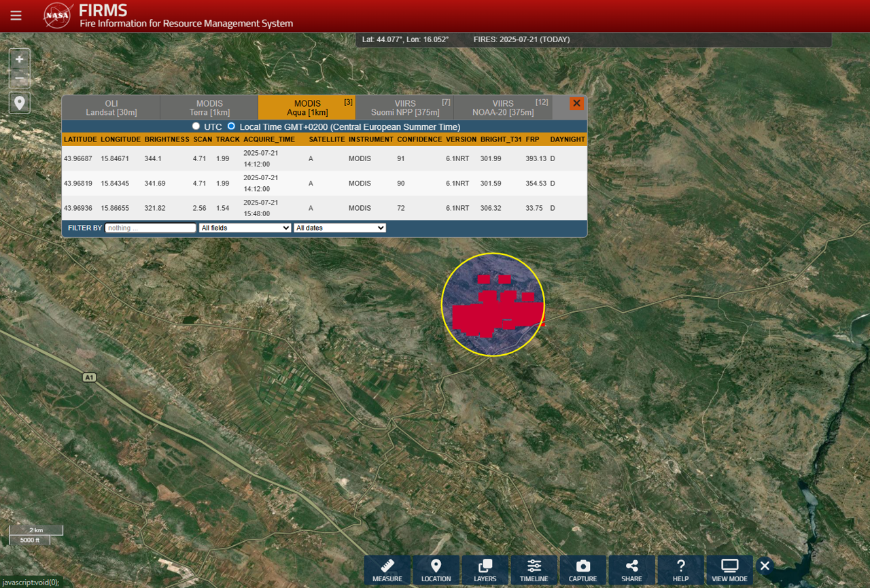870x588 pixels.
Task: Open the hamburger main menu
Action: (16, 16)
